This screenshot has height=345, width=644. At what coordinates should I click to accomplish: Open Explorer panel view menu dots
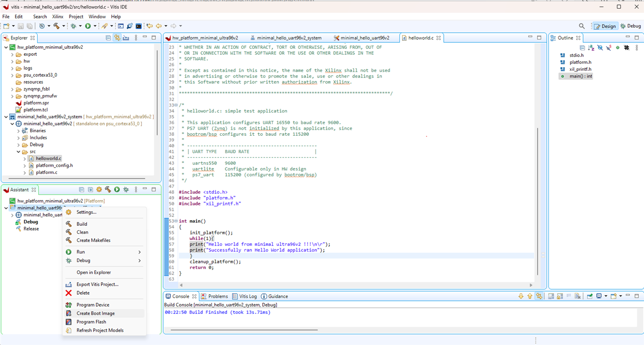pyautogui.click(x=135, y=38)
